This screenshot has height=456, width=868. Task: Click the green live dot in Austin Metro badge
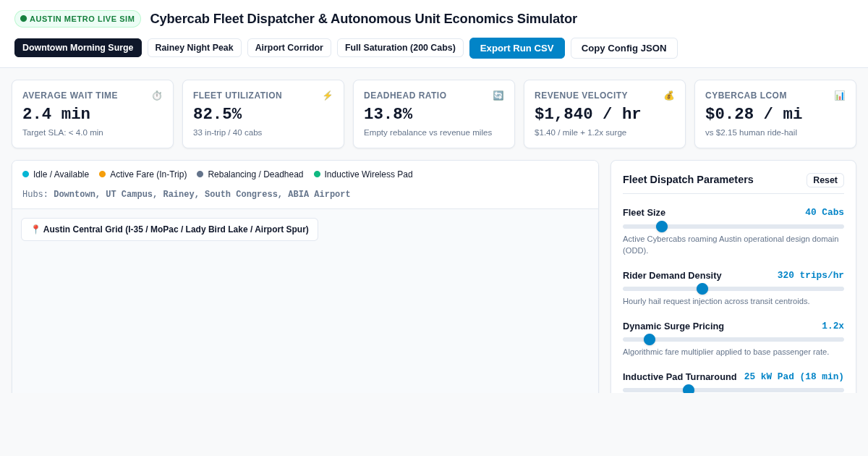24,19
